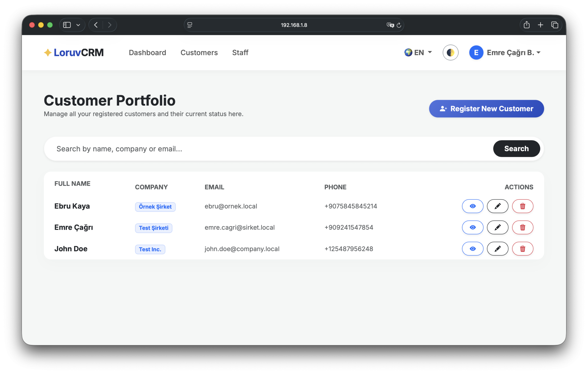
Task: View Emre Çağrı details with eye icon
Action: point(473,227)
